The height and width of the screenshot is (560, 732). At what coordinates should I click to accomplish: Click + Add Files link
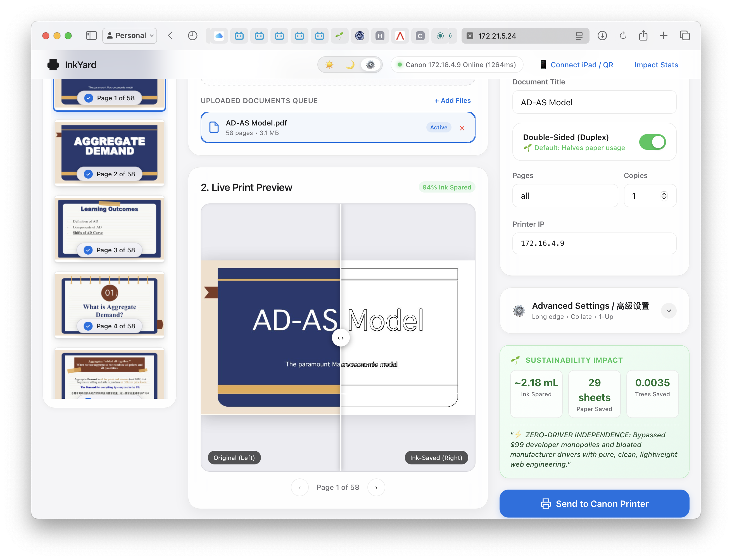coord(452,100)
